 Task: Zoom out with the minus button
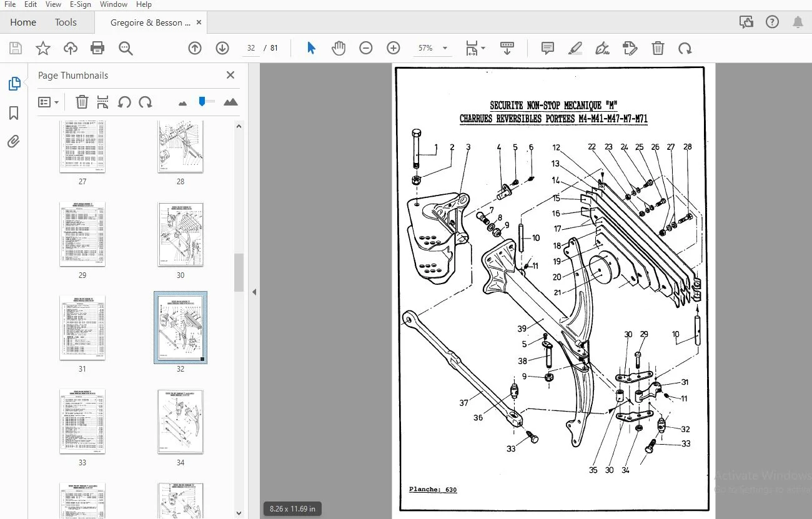click(x=366, y=48)
